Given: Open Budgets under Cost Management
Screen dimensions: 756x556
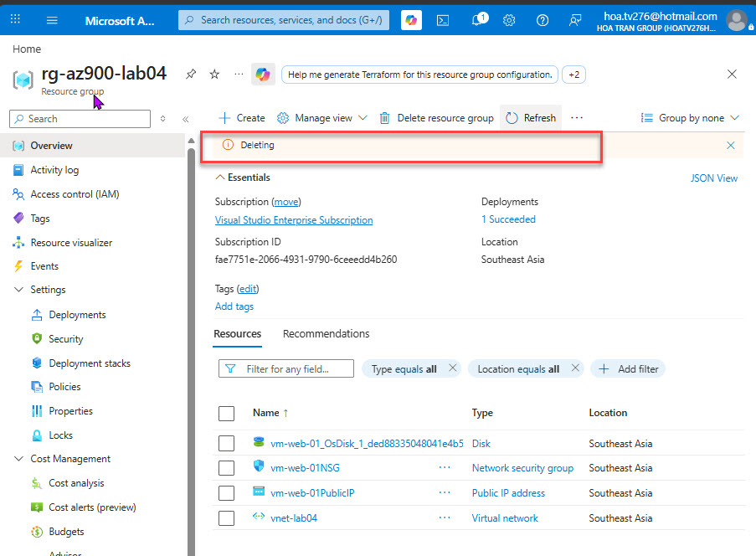Looking at the screenshot, I should tap(66, 532).
